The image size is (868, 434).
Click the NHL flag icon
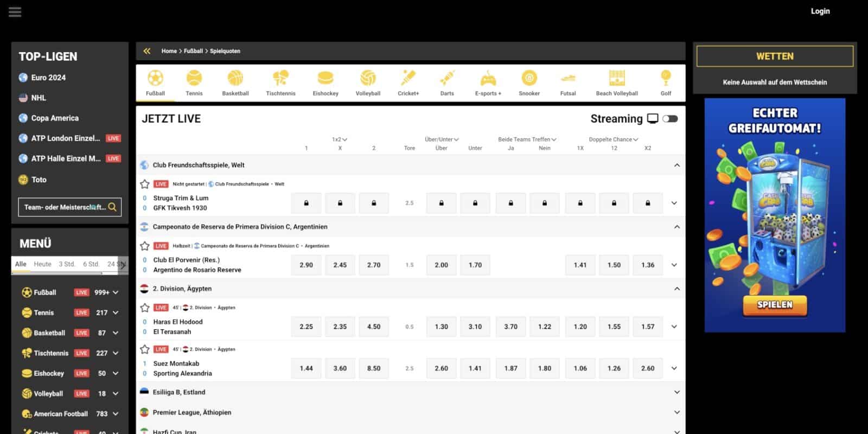tap(23, 98)
